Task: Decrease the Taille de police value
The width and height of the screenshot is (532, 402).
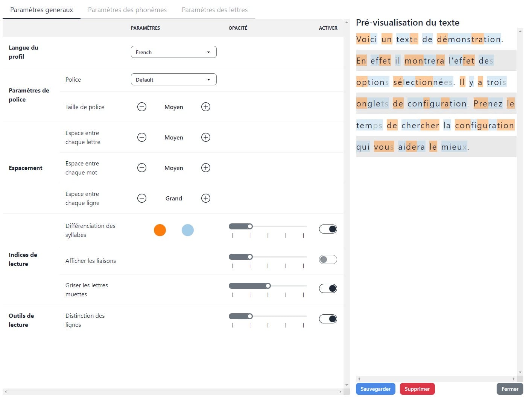Action: pyautogui.click(x=142, y=107)
